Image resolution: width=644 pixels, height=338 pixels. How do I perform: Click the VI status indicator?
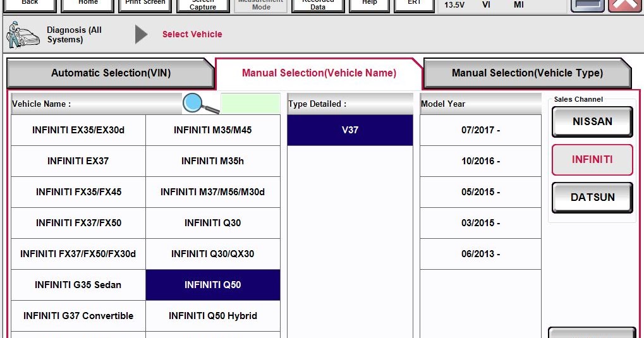pos(486,5)
